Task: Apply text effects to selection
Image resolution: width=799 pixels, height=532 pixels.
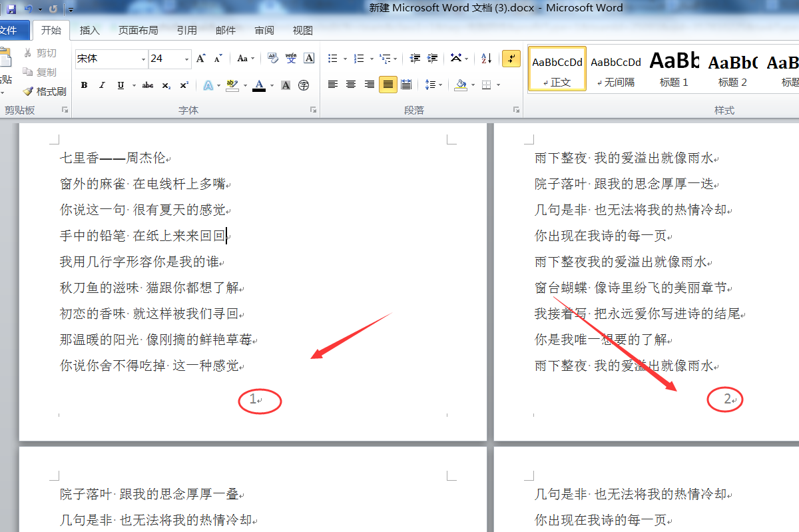Action: [x=208, y=85]
